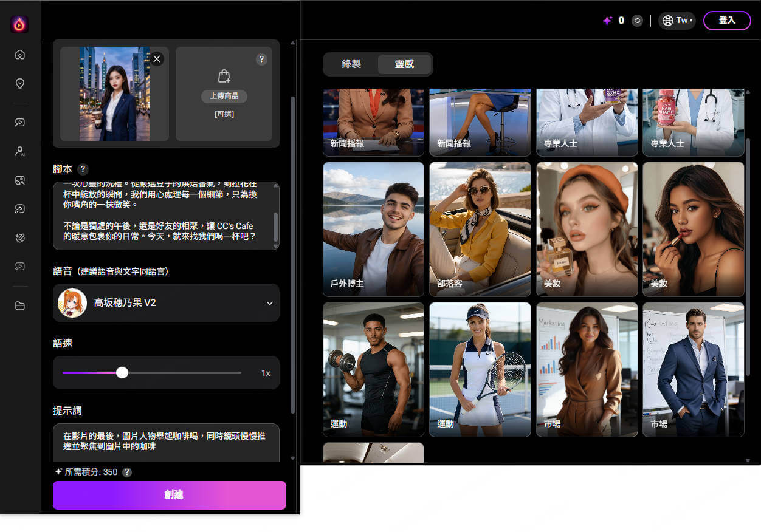Click the 上傳商品 upload button
Image resolution: width=761 pixels, height=532 pixels.
(x=224, y=96)
